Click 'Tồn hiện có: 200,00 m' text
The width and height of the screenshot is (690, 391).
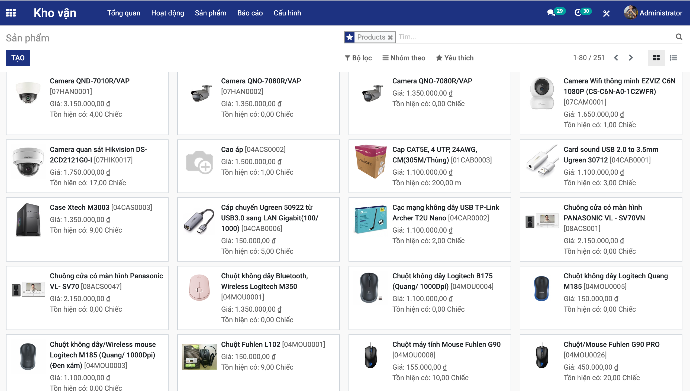point(426,183)
